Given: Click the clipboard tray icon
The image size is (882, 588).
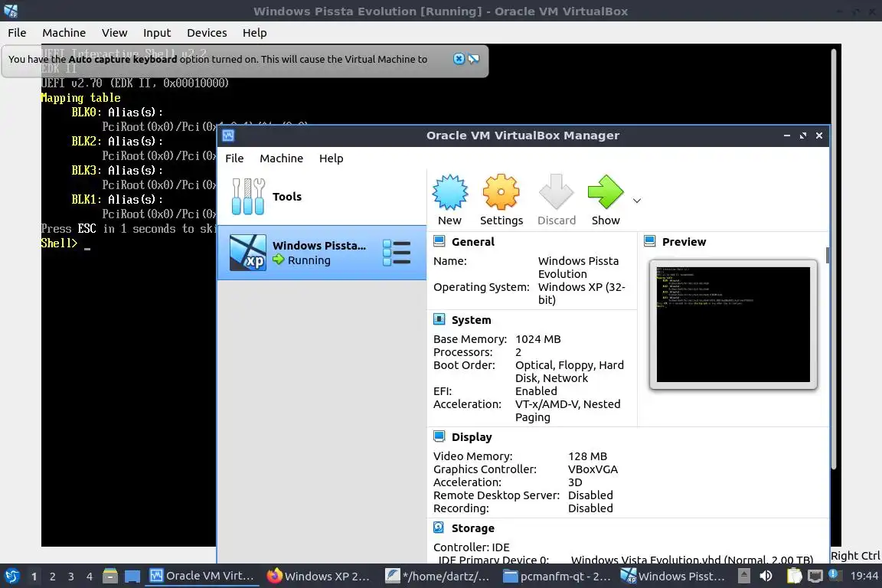Looking at the screenshot, I should [x=794, y=577].
